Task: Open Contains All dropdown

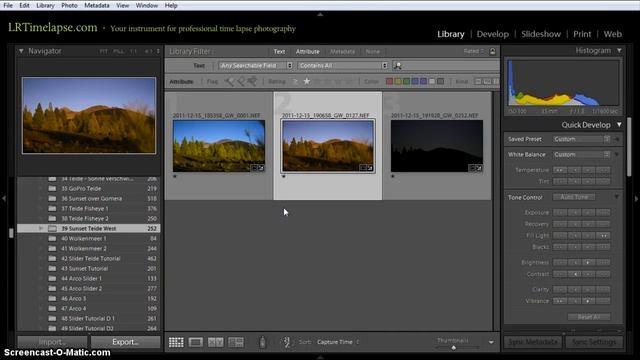Action: 343,66
